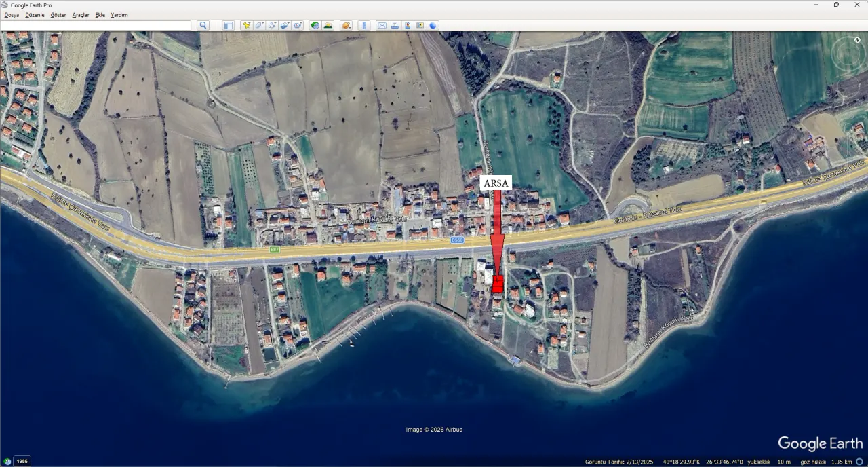The width and height of the screenshot is (868, 467).
Task: Open the Yardım menu
Action: (x=119, y=15)
